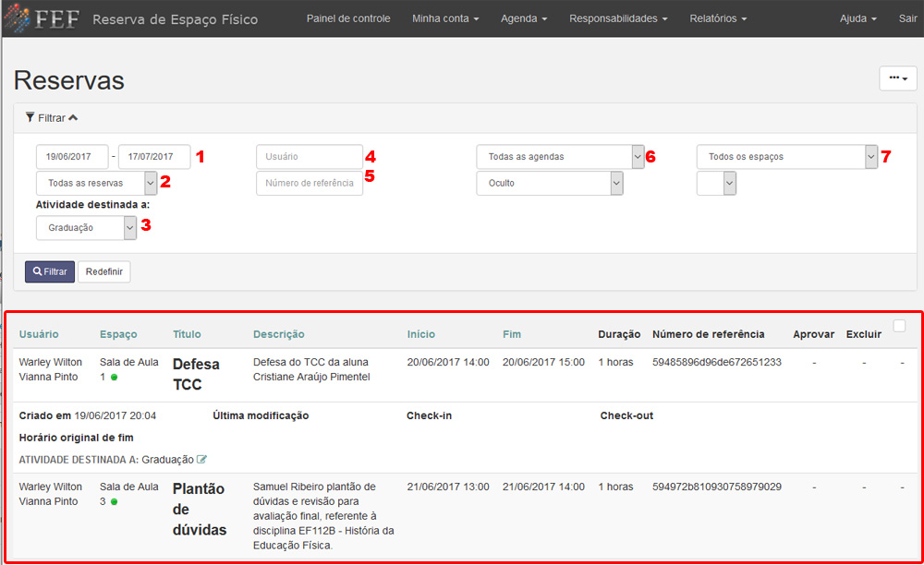Click Plantão de dúvidas reservation title
Viewport: 924px width, 565px height.
coord(200,509)
